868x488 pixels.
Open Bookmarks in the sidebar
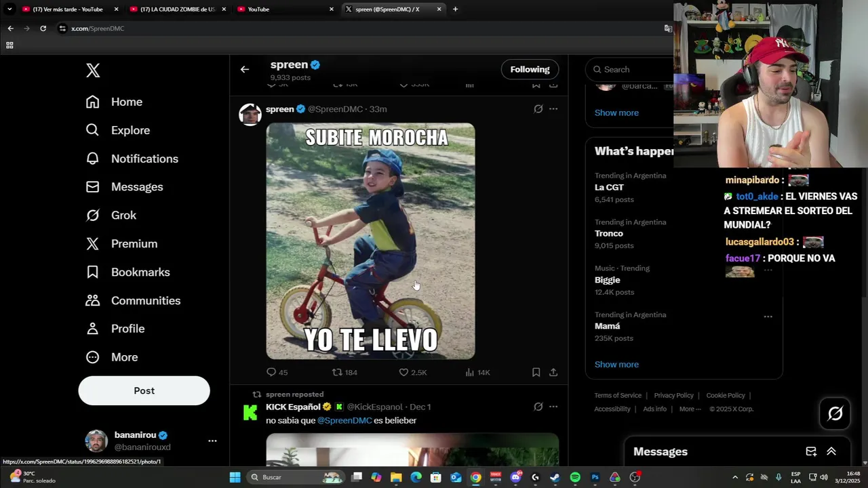pyautogui.click(x=127, y=272)
